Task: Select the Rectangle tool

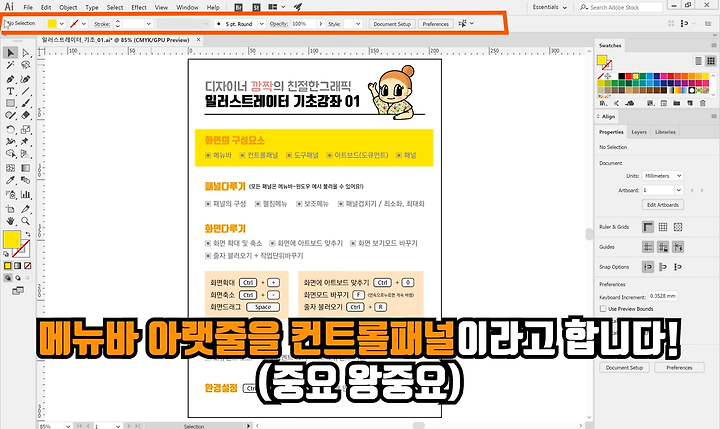Action: [x=11, y=103]
